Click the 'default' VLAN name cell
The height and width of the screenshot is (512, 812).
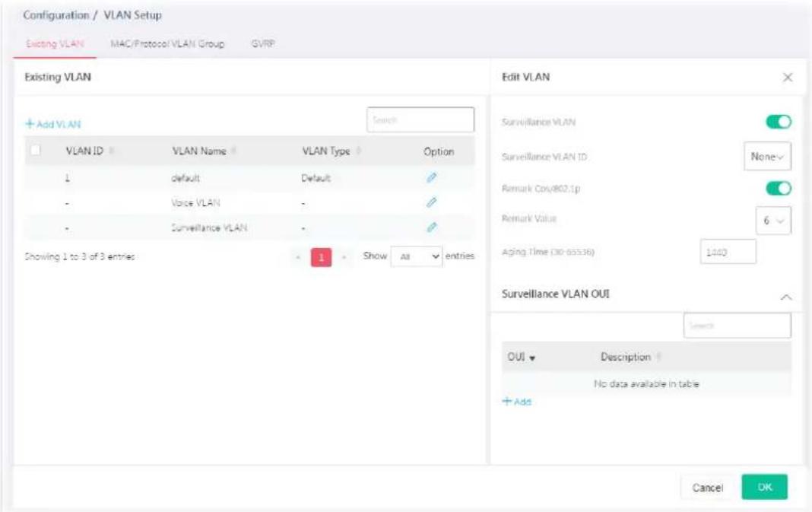pyautogui.click(x=186, y=178)
